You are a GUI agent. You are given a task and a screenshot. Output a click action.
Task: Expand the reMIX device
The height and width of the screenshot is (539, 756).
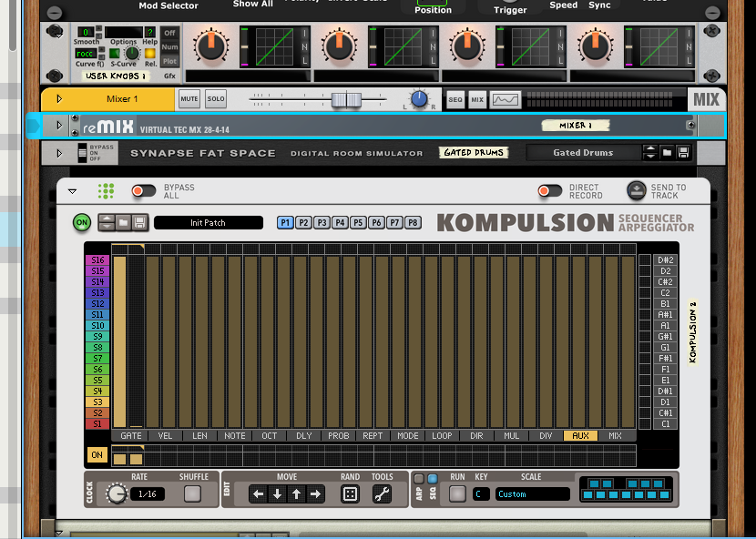click(59, 126)
